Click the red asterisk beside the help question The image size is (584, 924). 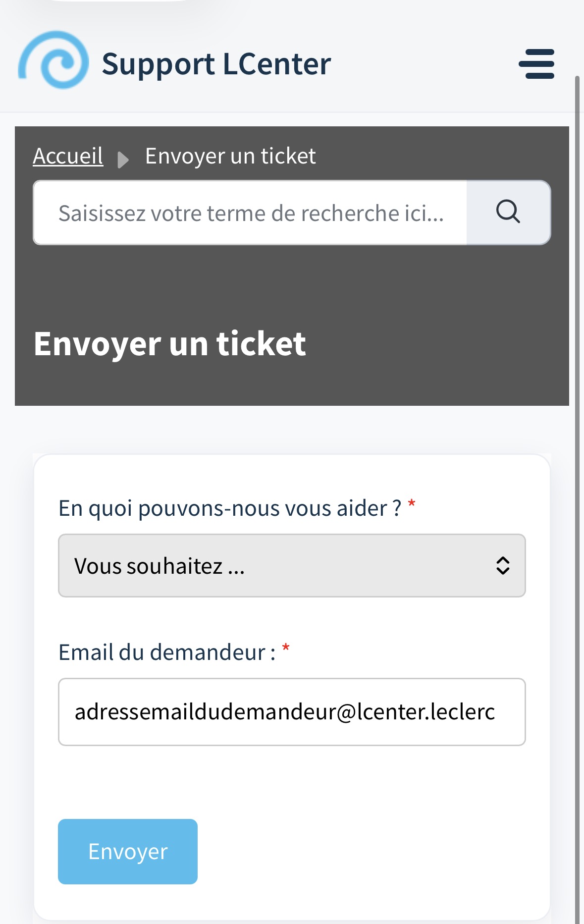[411, 505]
